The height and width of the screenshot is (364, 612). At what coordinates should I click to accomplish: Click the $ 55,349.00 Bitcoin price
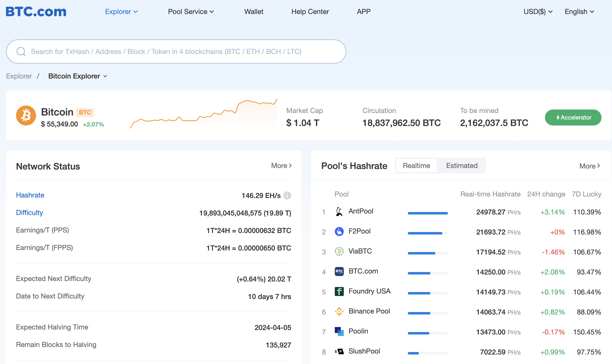(x=60, y=124)
